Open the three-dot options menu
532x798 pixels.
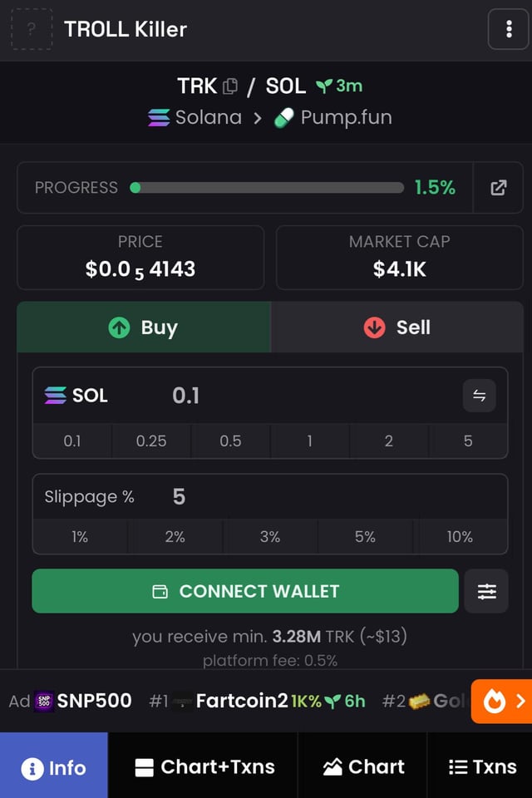click(x=509, y=31)
